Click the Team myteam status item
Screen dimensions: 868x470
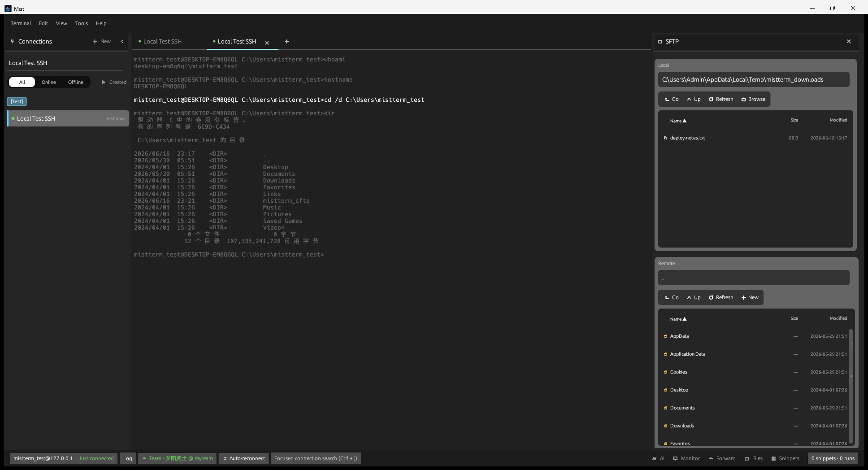coord(178,458)
